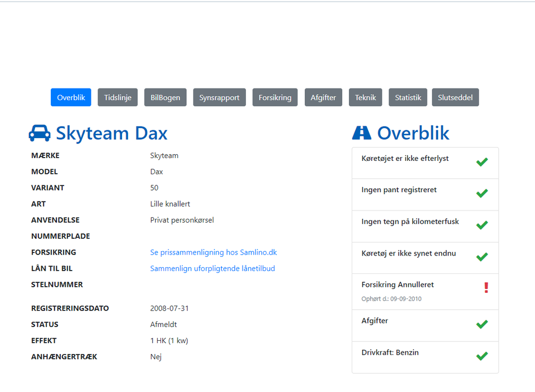The image size is (535, 392).
Task: Go to the Forsikring tab
Action: click(x=275, y=97)
